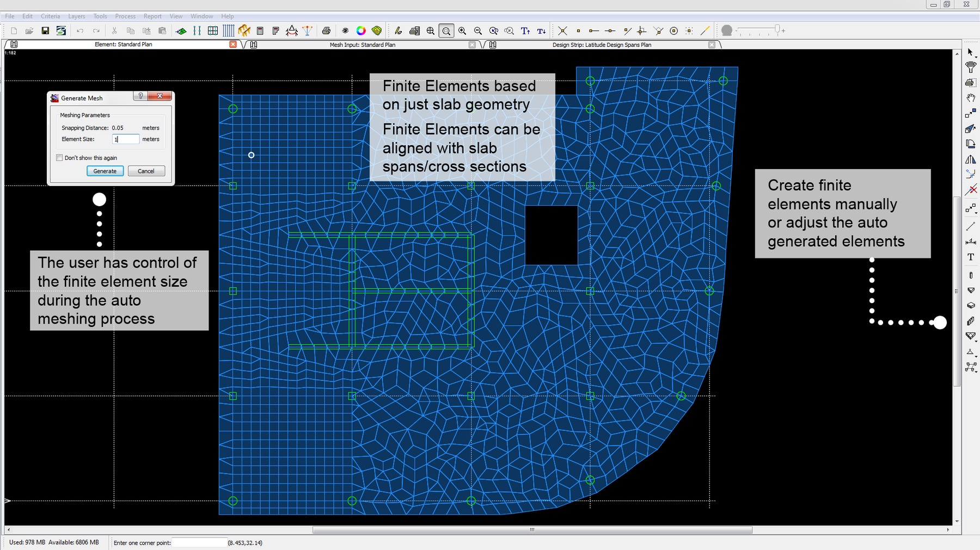Toggle the snap to center circle icon
This screenshot has height=550, width=980.
[673, 31]
